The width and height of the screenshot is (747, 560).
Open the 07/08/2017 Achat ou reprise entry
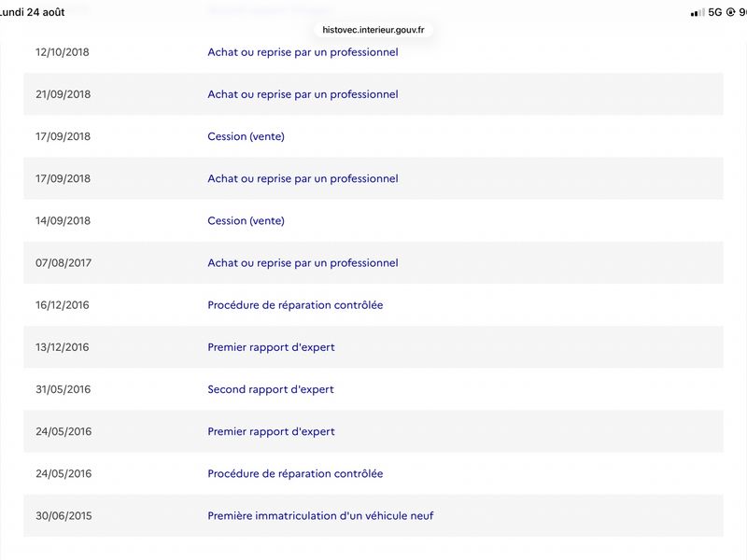(303, 263)
